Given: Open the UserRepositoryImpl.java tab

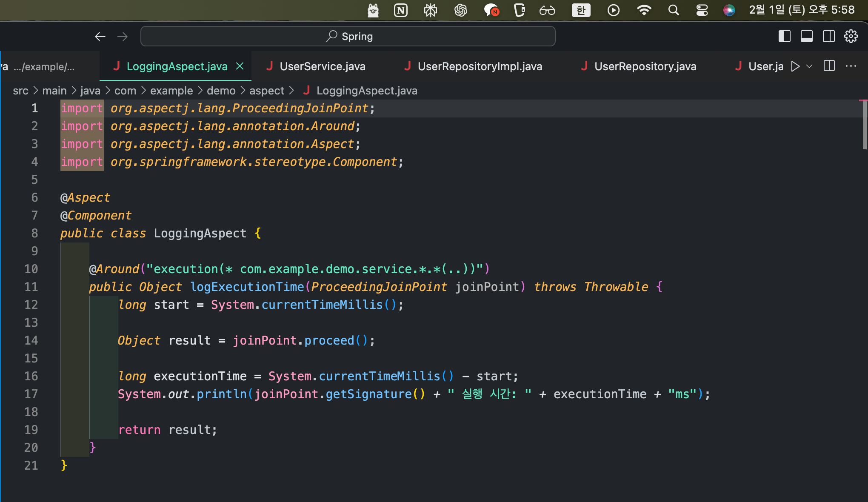Looking at the screenshot, I should pyautogui.click(x=480, y=66).
